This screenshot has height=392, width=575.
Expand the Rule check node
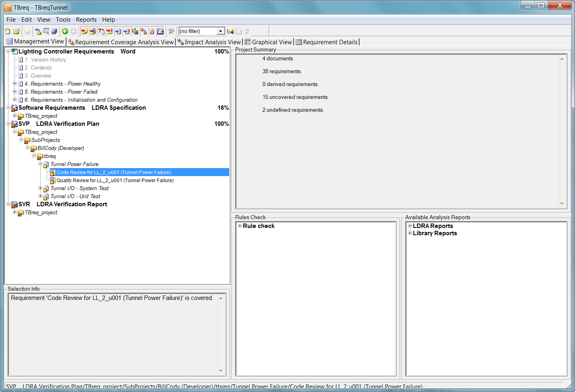240,226
